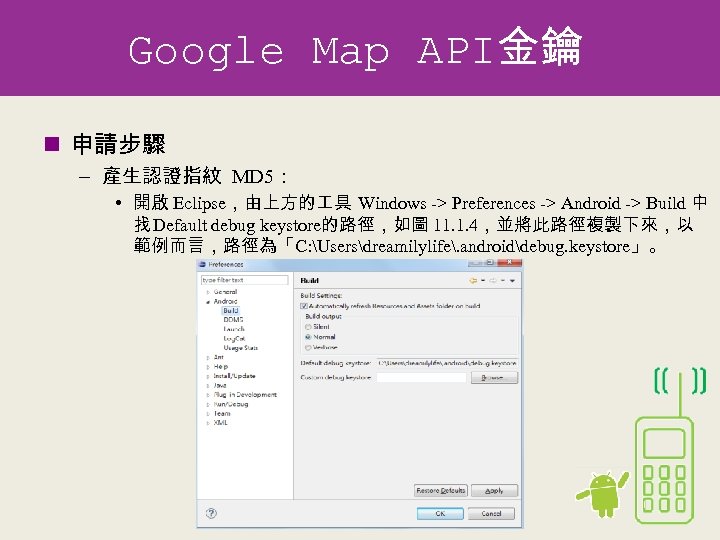The height and width of the screenshot is (540, 720).
Task: Expand the Install/Update tree node
Action: [208, 376]
